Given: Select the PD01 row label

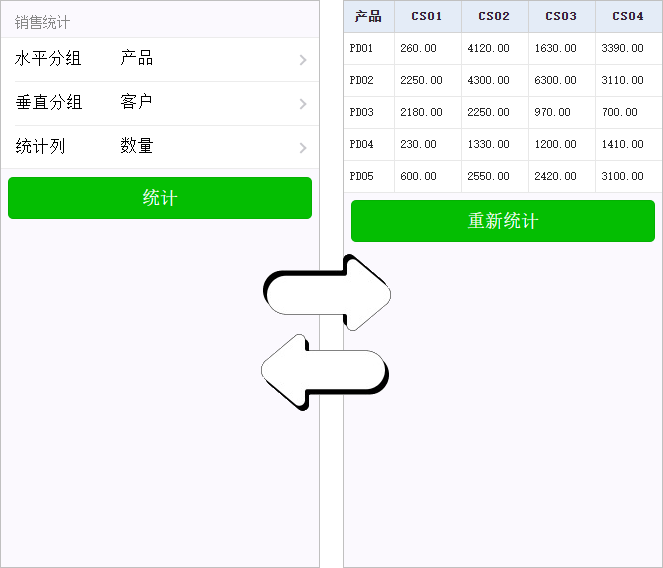Looking at the screenshot, I should pos(361,48).
